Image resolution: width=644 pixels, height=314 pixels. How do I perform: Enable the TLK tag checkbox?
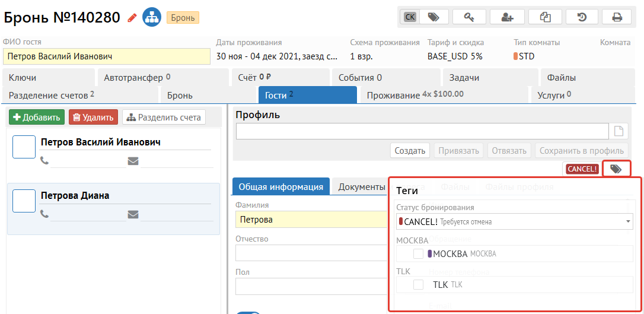tap(419, 285)
